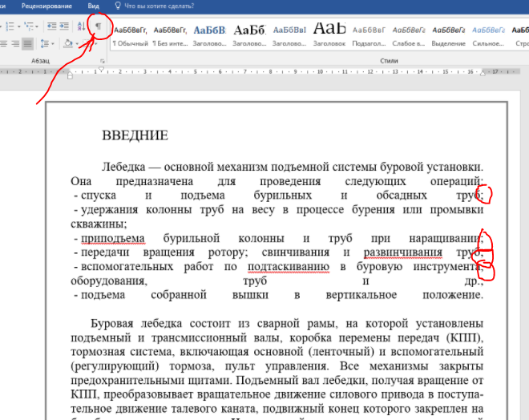Apply the Выделение style from gallery

point(448,35)
